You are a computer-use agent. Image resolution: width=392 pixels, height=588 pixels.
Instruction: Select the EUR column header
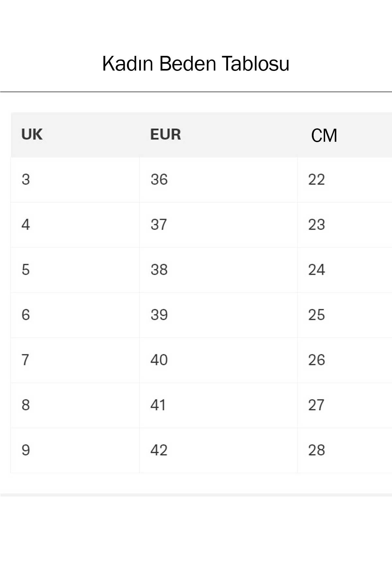coord(165,135)
